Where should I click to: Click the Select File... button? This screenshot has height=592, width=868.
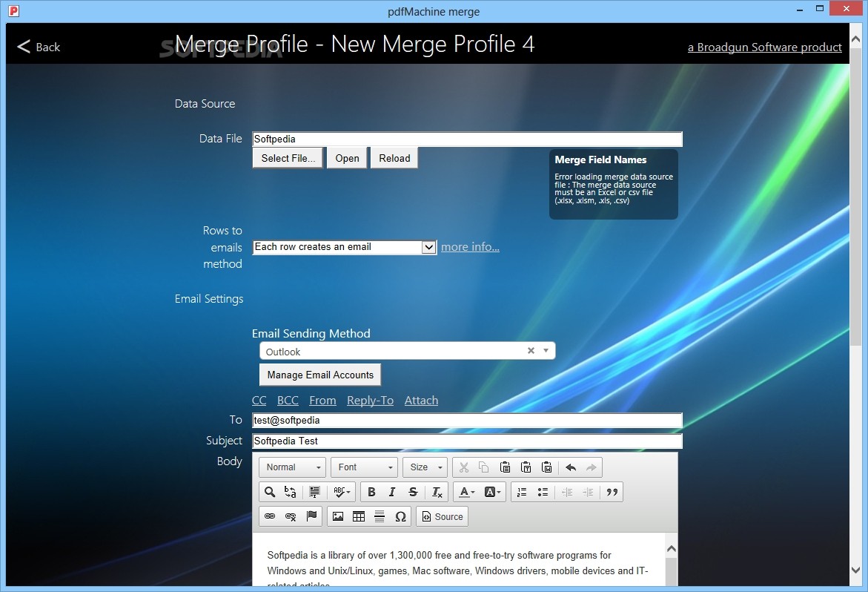(x=288, y=158)
